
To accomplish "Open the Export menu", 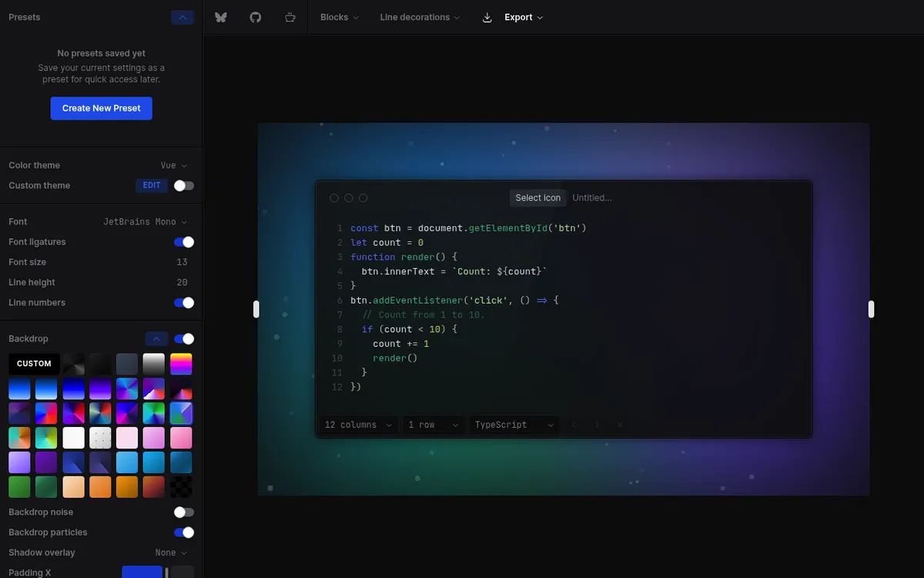I will [x=524, y=17].
